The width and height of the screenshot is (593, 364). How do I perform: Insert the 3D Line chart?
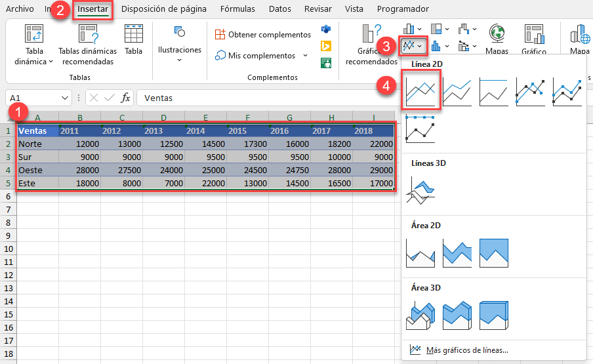tap(420, 192)
